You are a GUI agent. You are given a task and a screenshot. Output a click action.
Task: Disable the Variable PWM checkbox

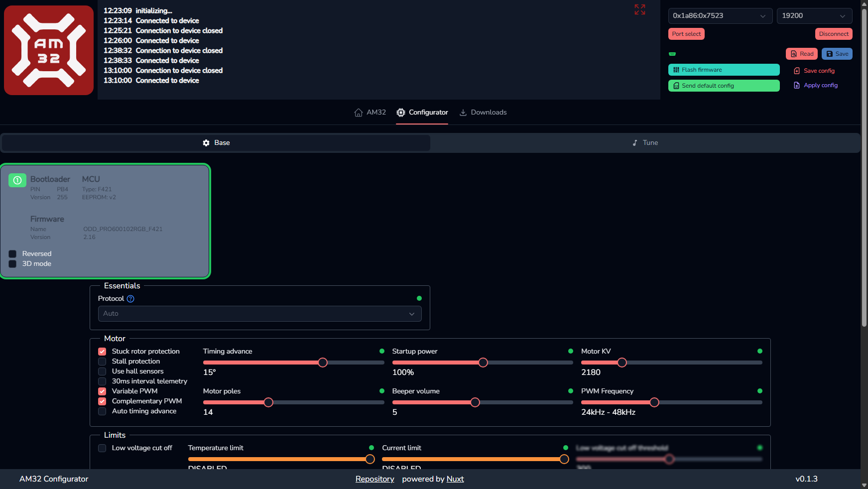[102, 391]
